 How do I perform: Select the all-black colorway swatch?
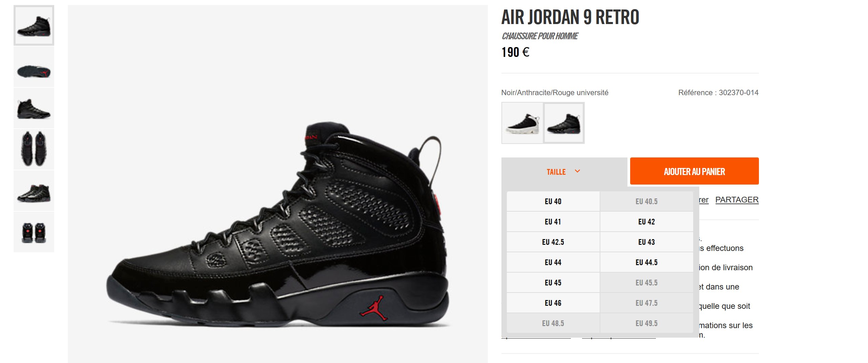(564, 123)
